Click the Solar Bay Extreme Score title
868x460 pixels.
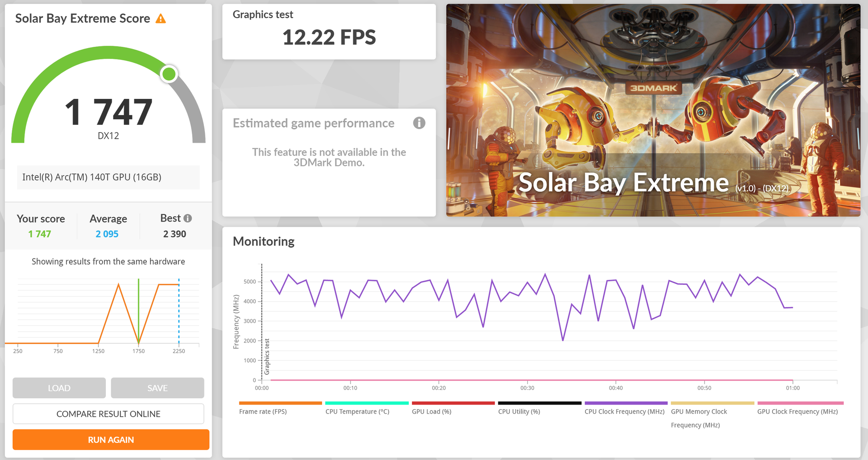82,19
